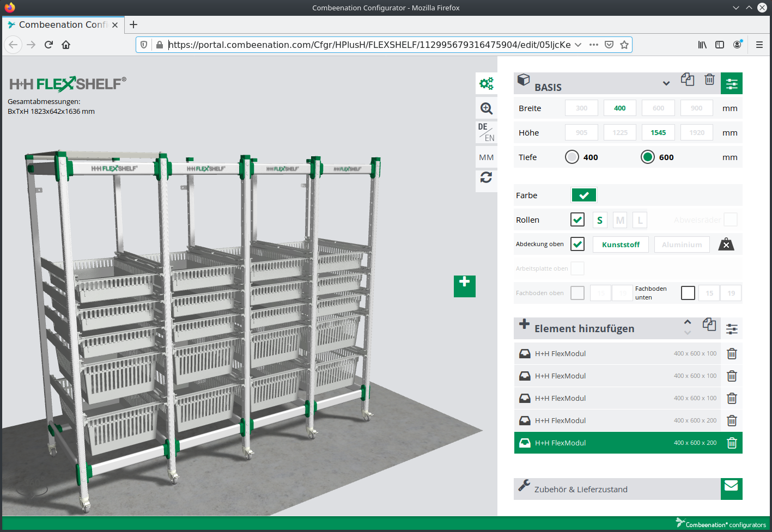Delete second H+H FlexModul 400 x 600 x 100
Screen dimensions: 772x532
[x=732, y=376]
